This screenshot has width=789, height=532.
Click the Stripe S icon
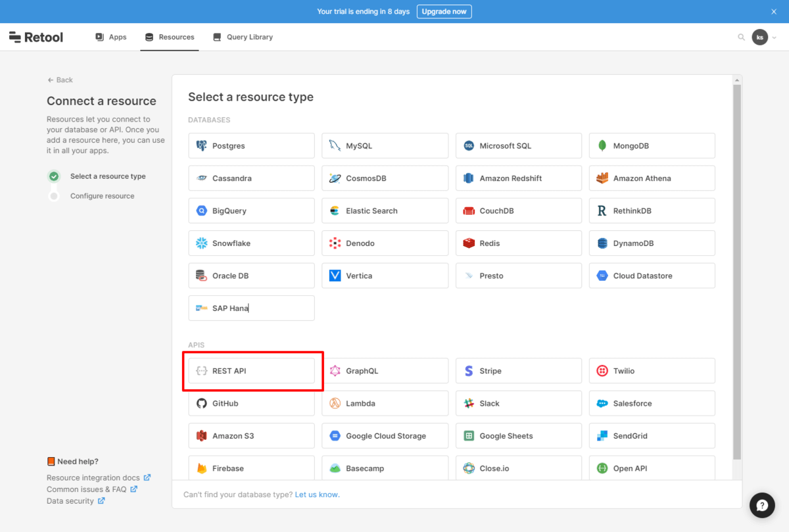pos(468,371)
